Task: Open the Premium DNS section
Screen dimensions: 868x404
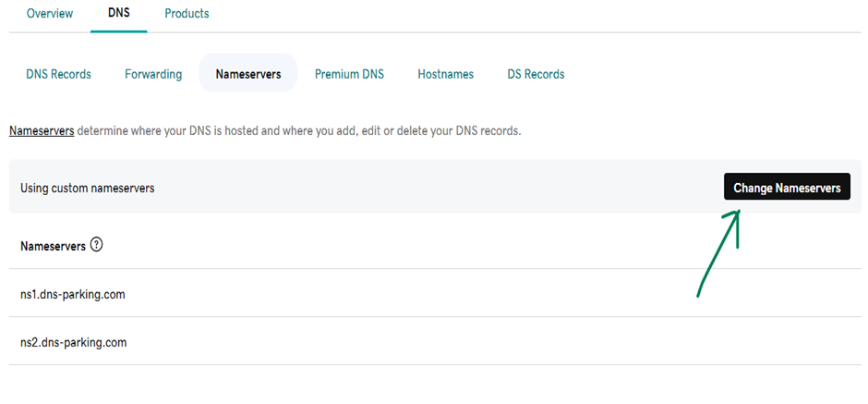Action: click(x=349, y=74)
